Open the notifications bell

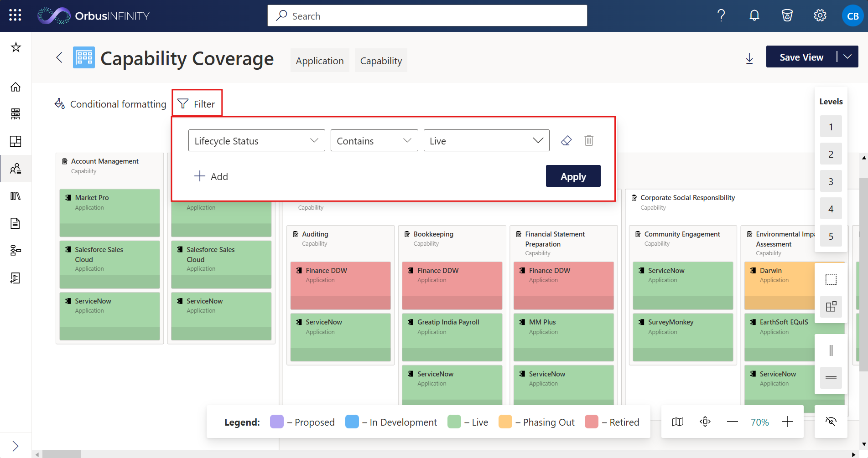click(x=754, y=15)
